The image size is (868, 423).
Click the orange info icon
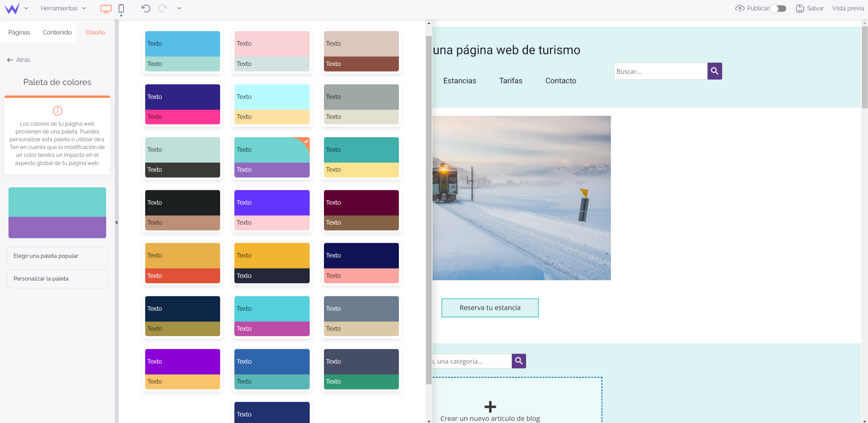click(x=57, y=110)
